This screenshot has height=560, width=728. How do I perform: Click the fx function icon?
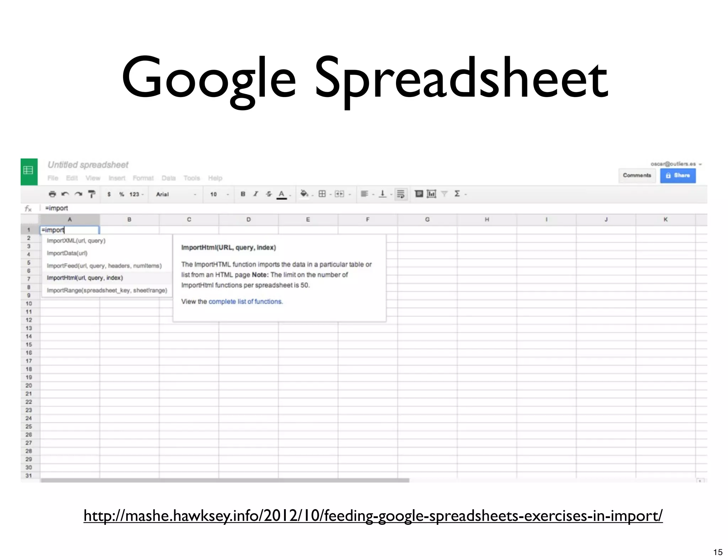[x=28, y=209]
